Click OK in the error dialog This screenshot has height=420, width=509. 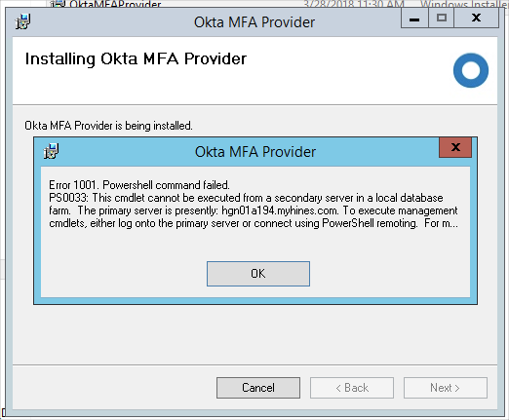tap(258, 274)
